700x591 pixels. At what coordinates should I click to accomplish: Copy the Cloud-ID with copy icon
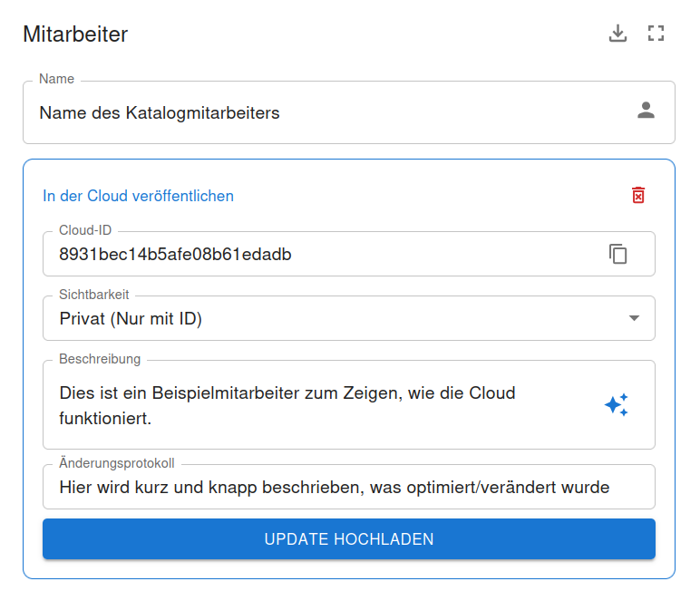[617, 254]
